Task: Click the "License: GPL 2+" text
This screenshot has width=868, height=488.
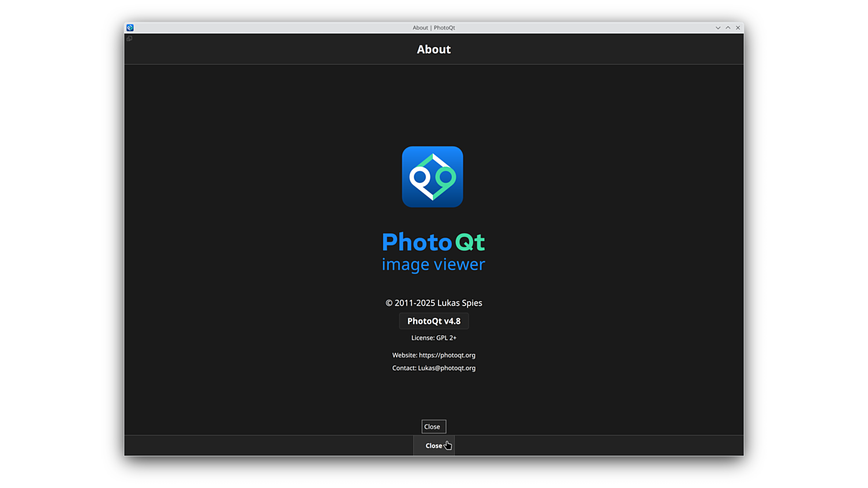Action: click(433, 338)
